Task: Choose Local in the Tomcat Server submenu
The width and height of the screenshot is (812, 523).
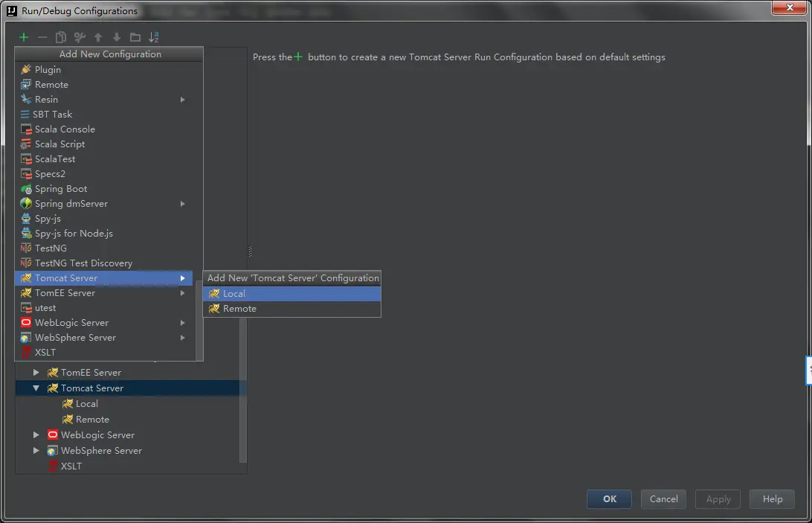Action: (x=292, y=293)
